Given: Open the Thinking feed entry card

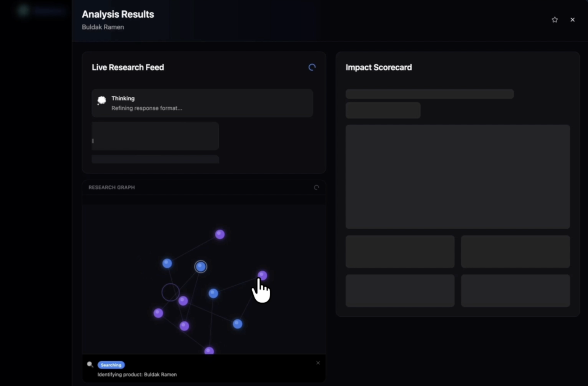Looking at the screenshot, I should (202, 103).
